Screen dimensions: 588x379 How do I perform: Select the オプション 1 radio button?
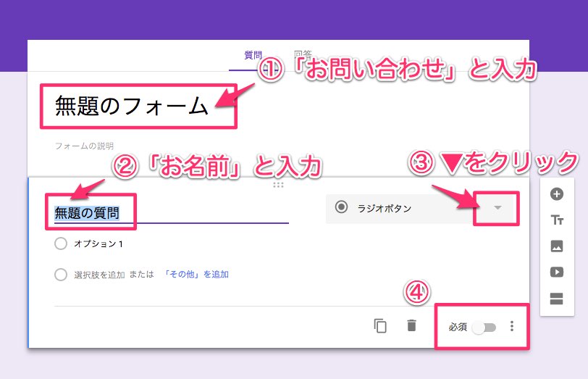click(60, 243)
